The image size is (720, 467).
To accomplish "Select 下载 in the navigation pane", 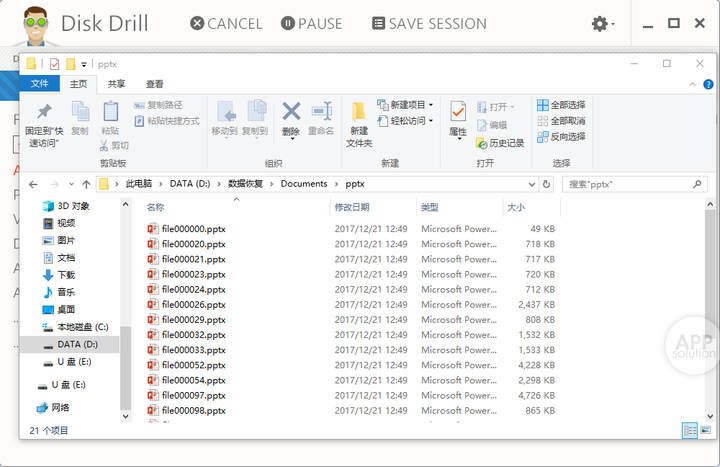I will pyautogui.click(x=59, y=275).
